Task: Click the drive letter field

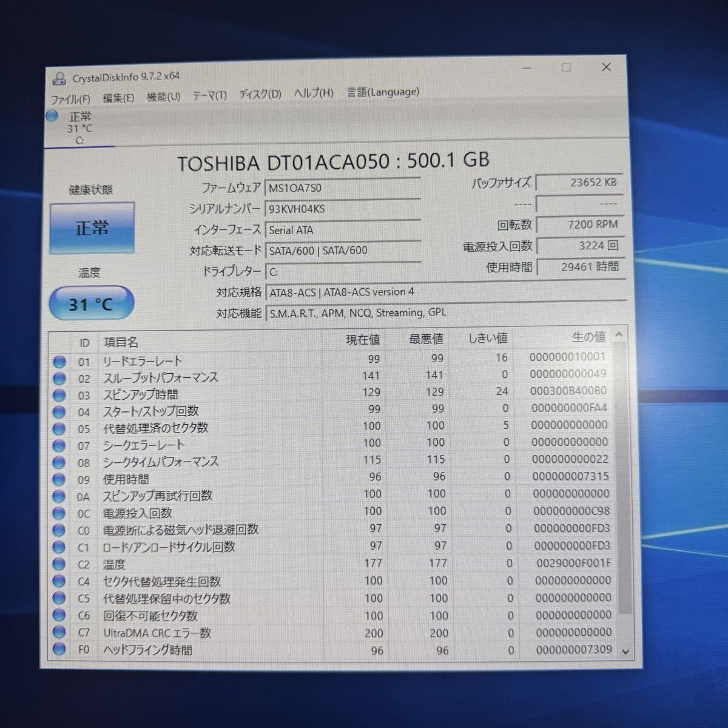Action: tap(343, 271)
